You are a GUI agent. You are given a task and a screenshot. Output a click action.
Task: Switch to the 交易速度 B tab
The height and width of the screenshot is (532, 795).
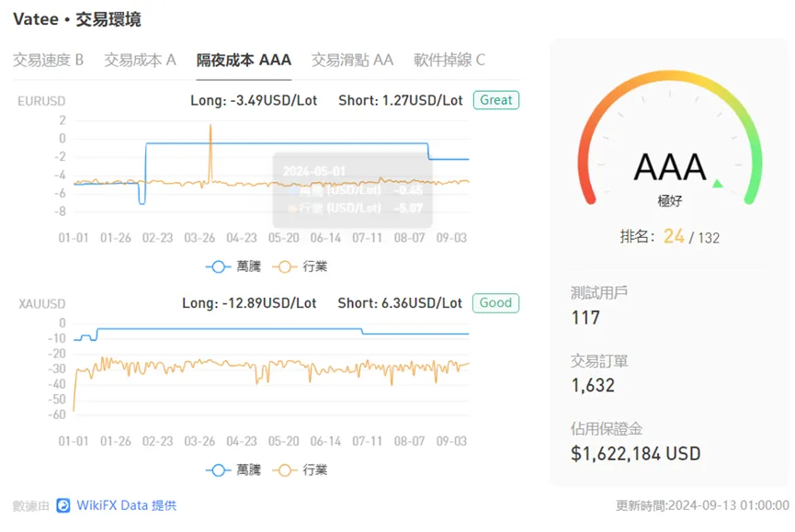click(48, 61)
